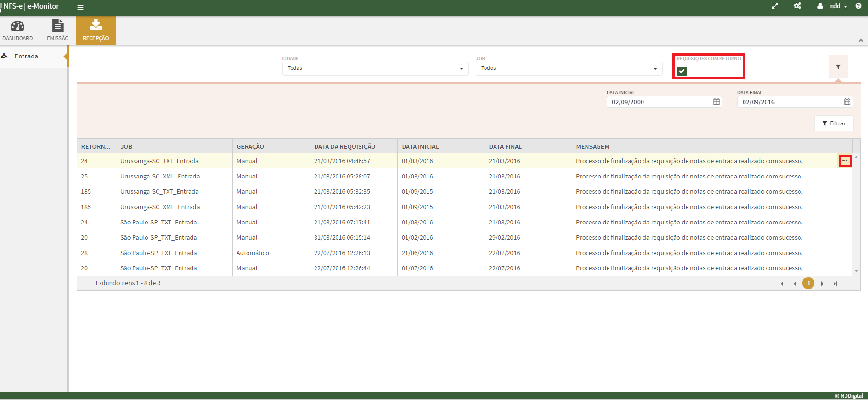868x401 pixels.
Task: Click the ellipsis button on first row
Action: click(x=845, y=161)
